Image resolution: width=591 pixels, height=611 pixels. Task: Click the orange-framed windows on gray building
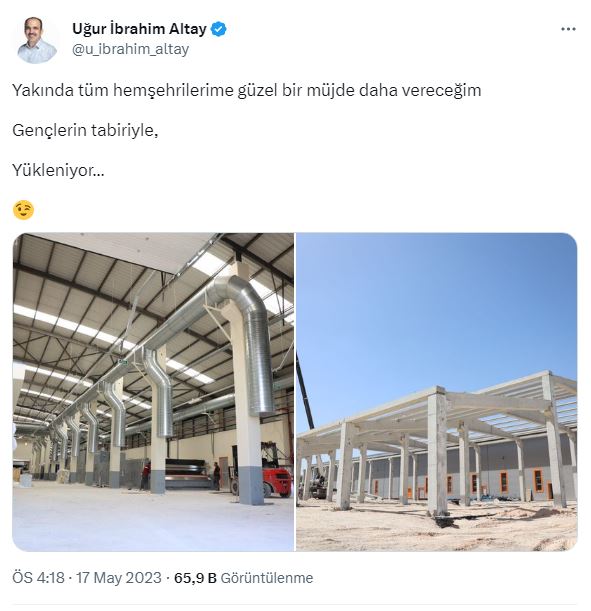pos(503,483)
